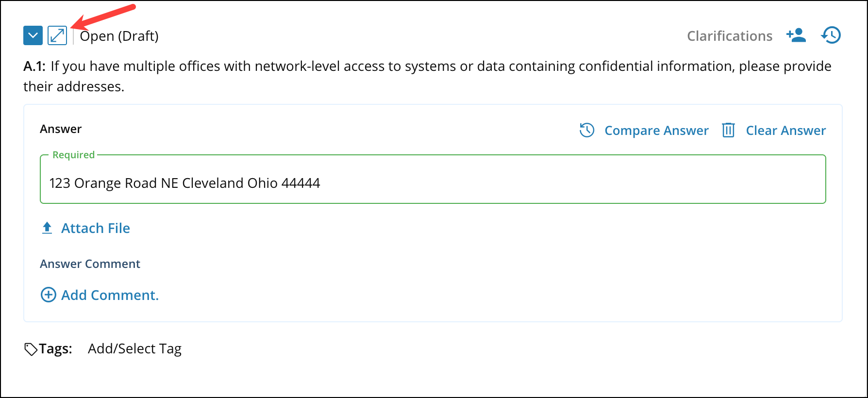Click the Answer Comment heading
The image size is (868, 398).
point(90,264)
